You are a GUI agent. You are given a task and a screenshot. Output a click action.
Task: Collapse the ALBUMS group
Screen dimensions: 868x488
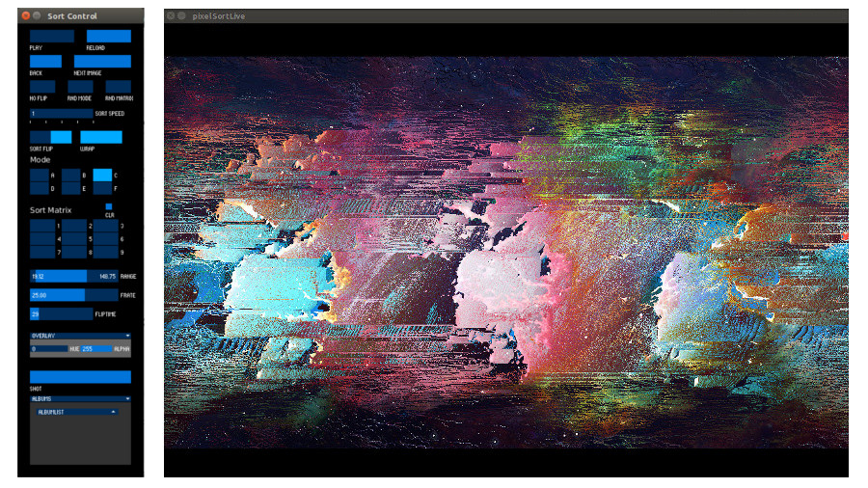(x=80, y=399)
